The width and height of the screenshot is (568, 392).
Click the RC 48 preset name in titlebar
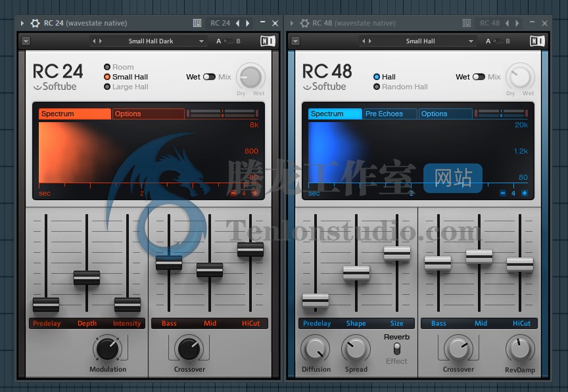pyautogui.click(x=490, y=23)
